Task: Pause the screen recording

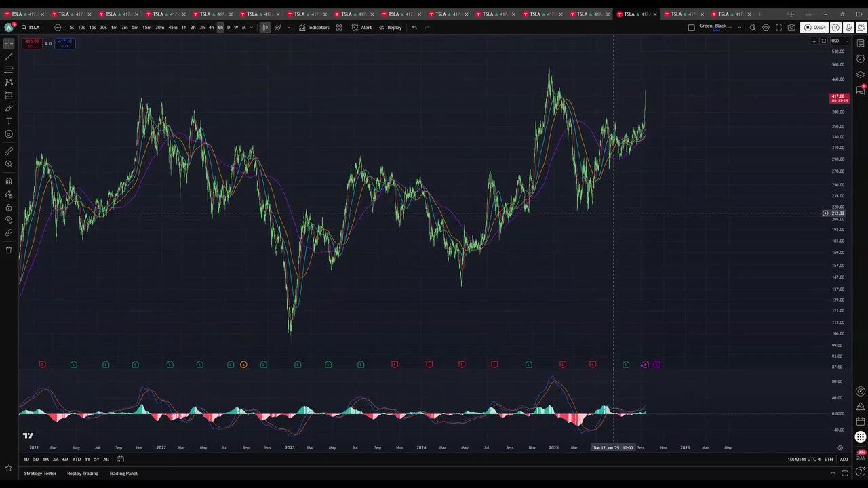Action: pyautogui.click(x=835, y=27)
